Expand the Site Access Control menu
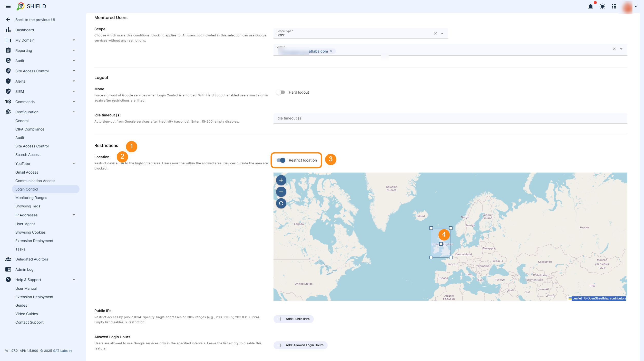Image resolution: width=644 pixels, height=361 pixels. click(74, 71)
